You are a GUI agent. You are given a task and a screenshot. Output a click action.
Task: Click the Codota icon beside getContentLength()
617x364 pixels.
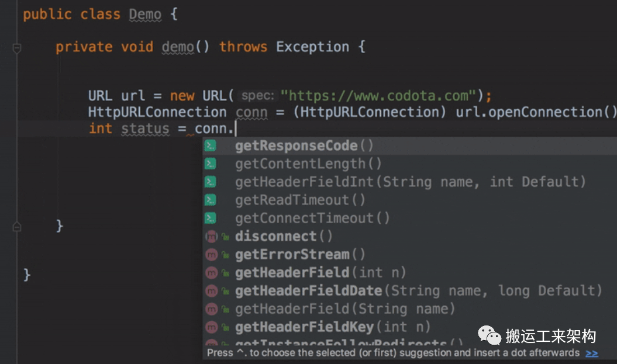coord(211,164)
